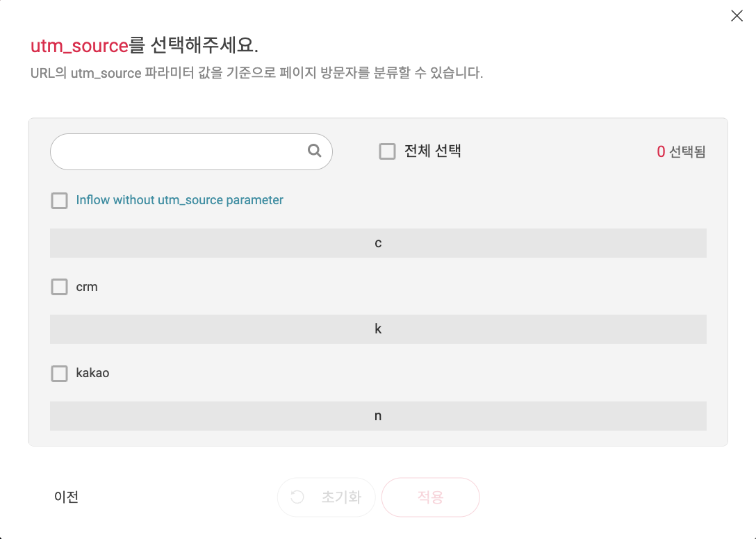Click the crm label text
756x539 pixels.
click(x=87, y=287)
